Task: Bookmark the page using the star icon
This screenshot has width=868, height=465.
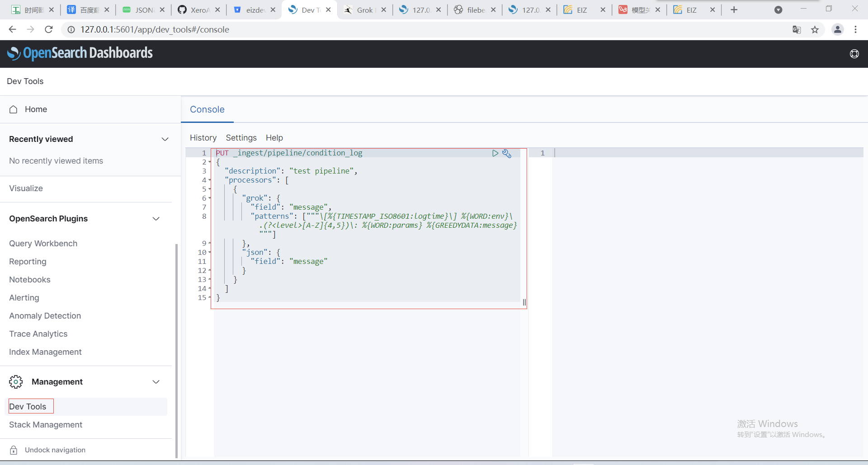Action: (815, 29)
